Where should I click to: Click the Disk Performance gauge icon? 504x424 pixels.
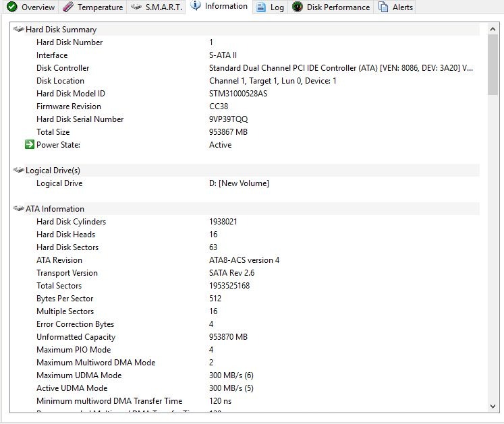[297, 7]
